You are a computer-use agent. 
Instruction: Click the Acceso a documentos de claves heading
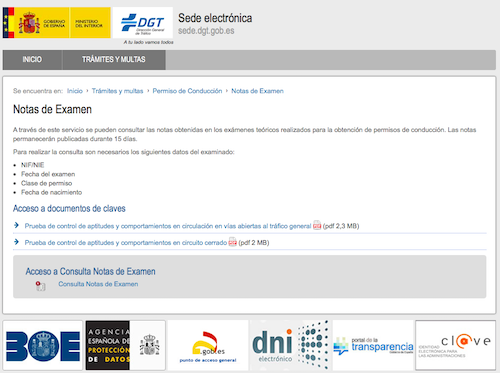[69, 209]
